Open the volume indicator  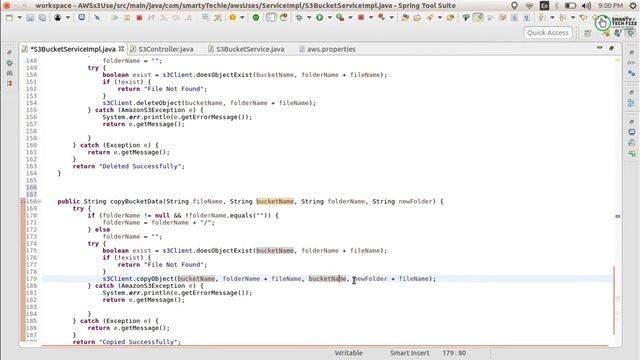tap(587, 5)
